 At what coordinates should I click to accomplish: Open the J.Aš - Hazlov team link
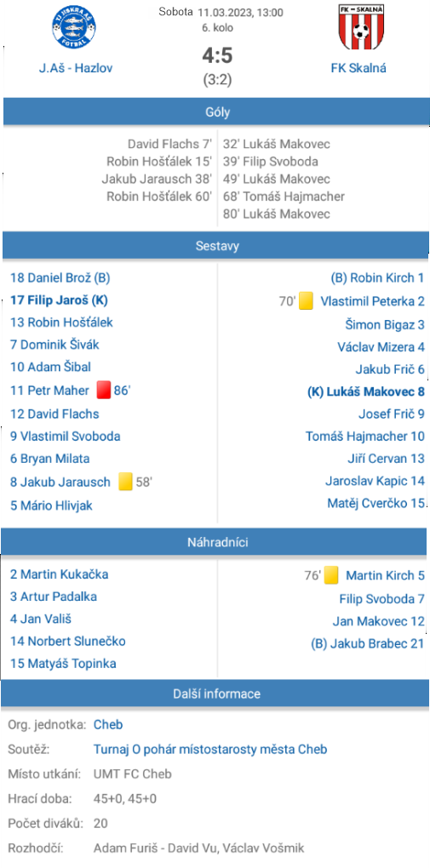point(76,68)
